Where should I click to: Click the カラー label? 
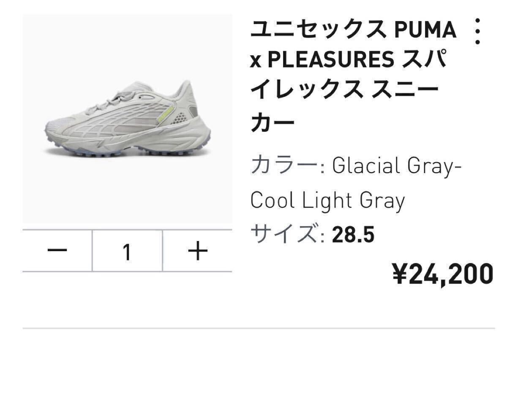[x=284, y=166]
